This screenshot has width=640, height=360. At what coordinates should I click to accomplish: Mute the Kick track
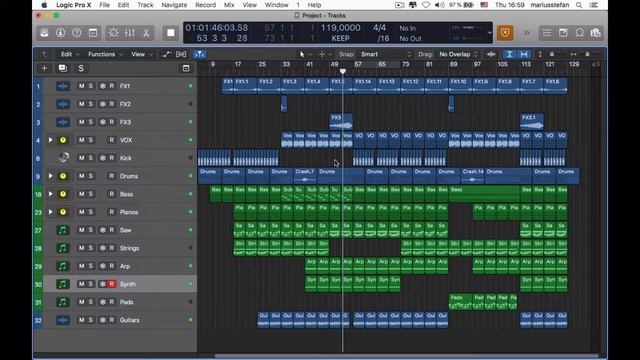click(82, 158)
